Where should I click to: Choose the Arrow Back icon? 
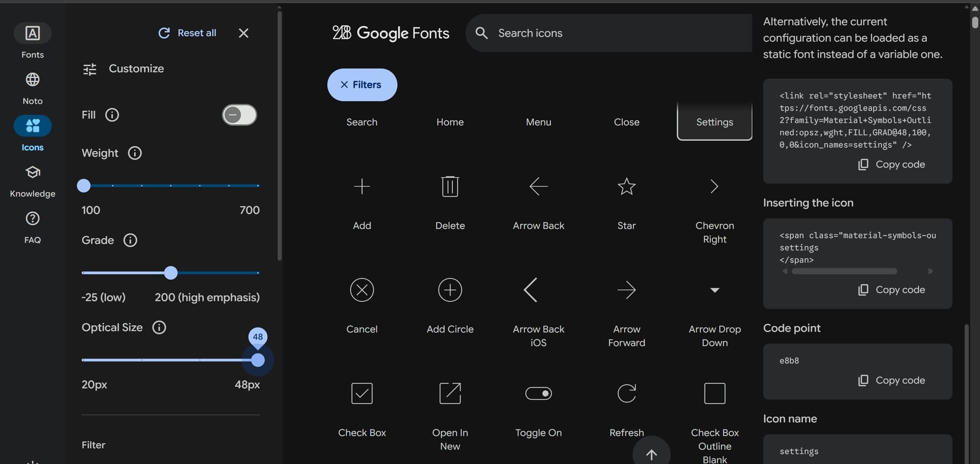pyautogui.click(x=538, y=186)
